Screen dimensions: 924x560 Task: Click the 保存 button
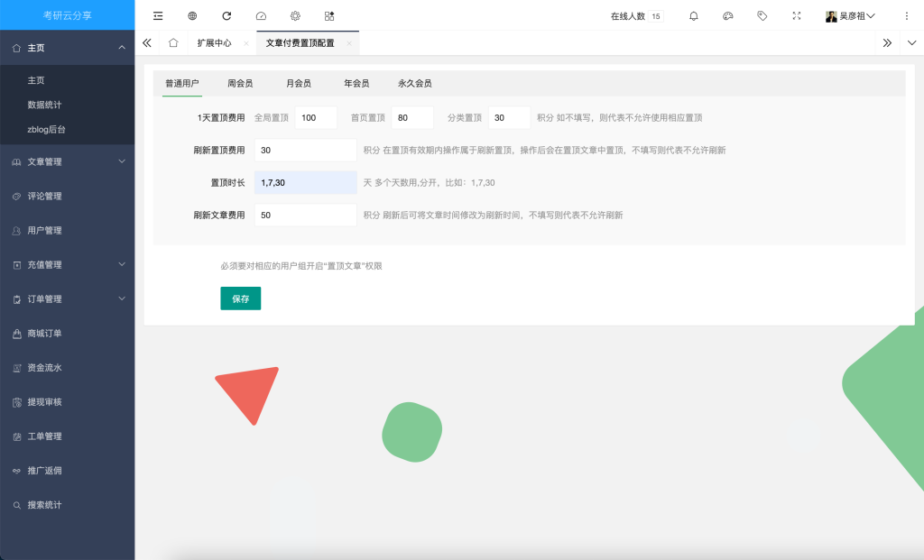click(240, 298)
